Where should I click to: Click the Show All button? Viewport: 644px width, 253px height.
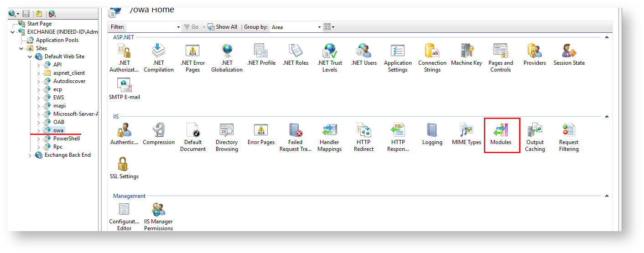tap(223, 27)
